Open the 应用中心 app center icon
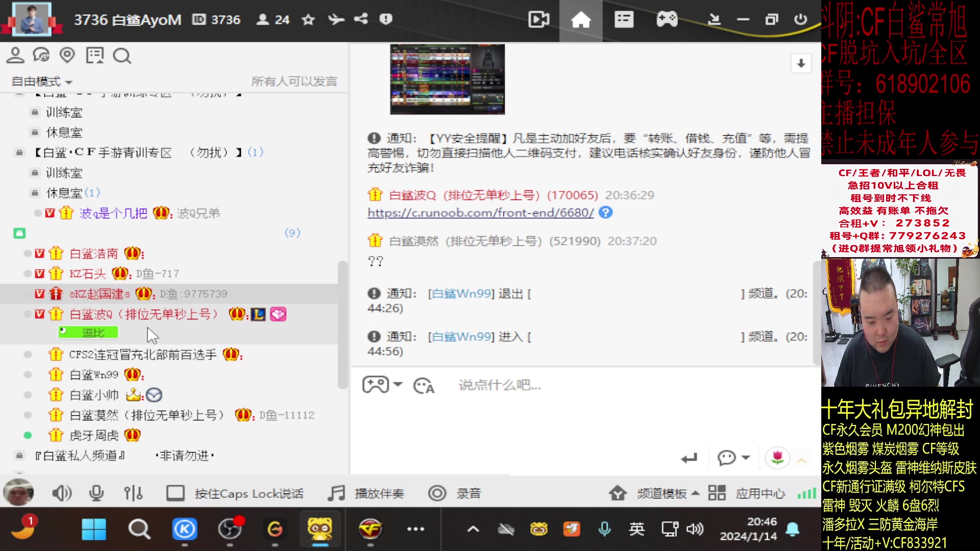Viewport: 980px width, 551px height. pyautogui.click(x=717, y=493)
